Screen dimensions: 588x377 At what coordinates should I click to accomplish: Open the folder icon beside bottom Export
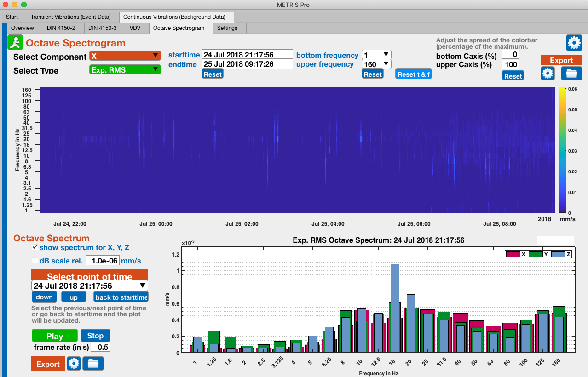tap(93, 364)
